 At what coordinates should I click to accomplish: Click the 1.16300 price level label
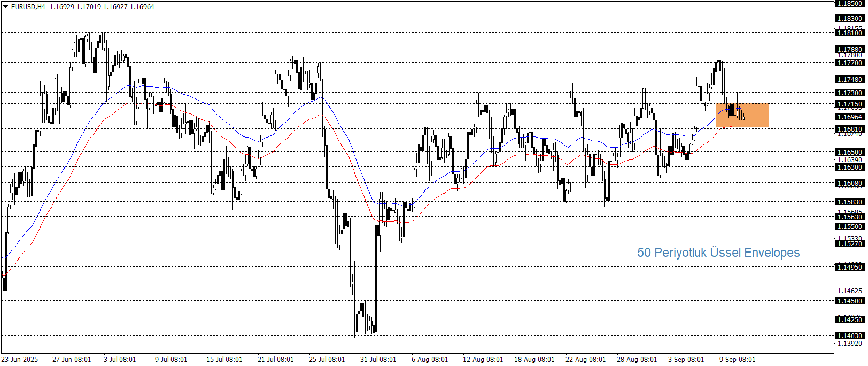(x=849, y=167)
